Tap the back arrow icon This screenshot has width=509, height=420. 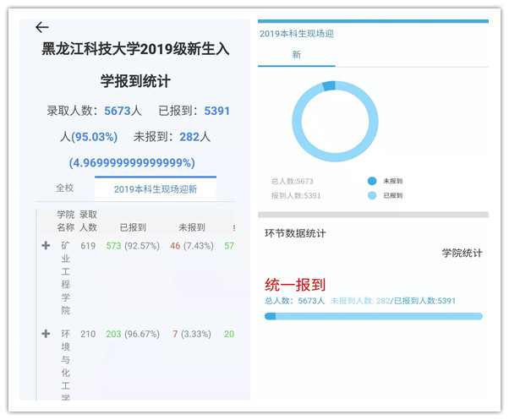(x=42, y=28)
